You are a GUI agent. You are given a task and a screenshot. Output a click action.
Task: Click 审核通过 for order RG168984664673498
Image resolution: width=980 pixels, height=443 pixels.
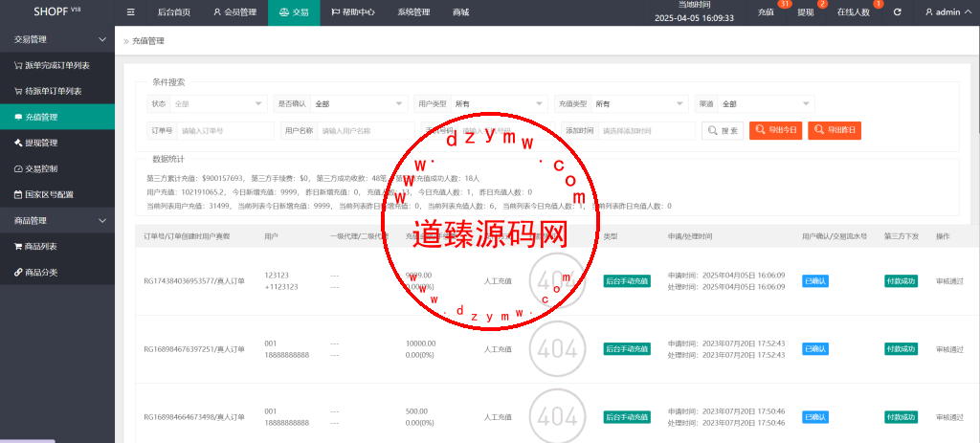[x=949, y=417]
